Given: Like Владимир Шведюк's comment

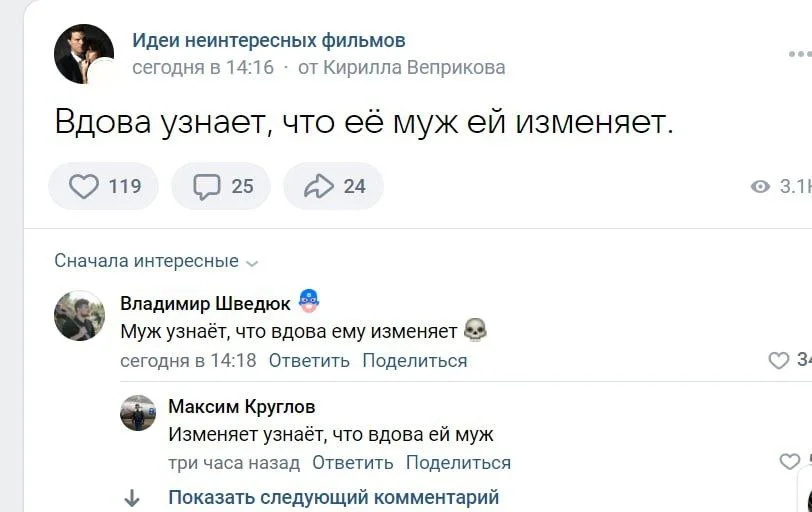Looking at the screenshot, I should pos(779,361).
